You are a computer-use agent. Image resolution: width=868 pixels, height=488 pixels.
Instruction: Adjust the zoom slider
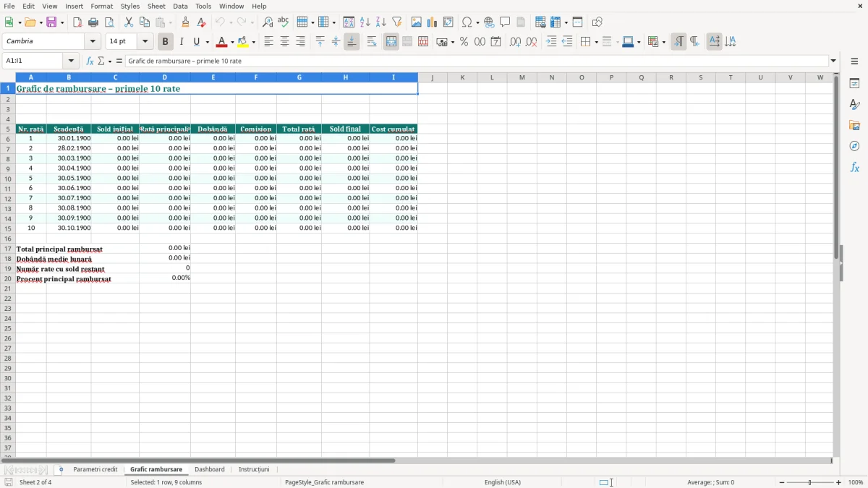809,482
